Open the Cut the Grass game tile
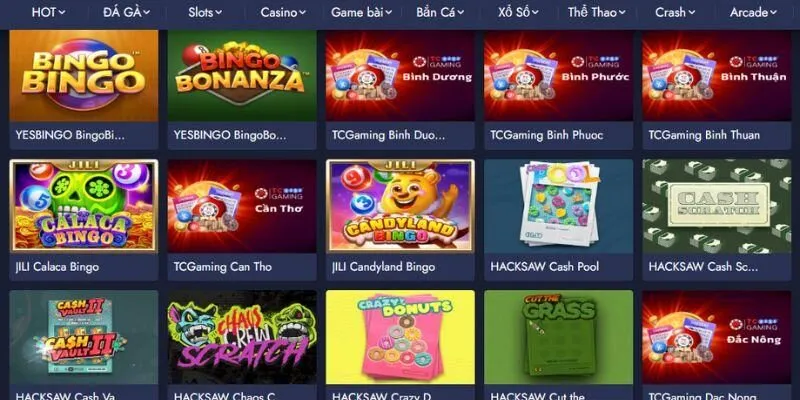Viewport: 800px width, 400px height. [559, 337]
